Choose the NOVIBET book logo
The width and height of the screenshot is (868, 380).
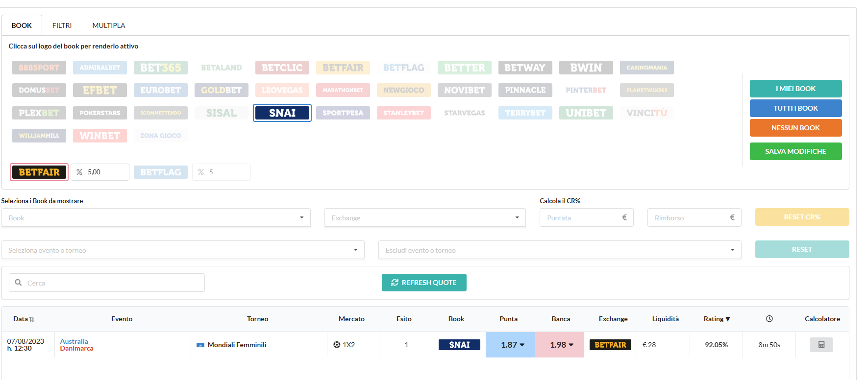tap(465, 90)
